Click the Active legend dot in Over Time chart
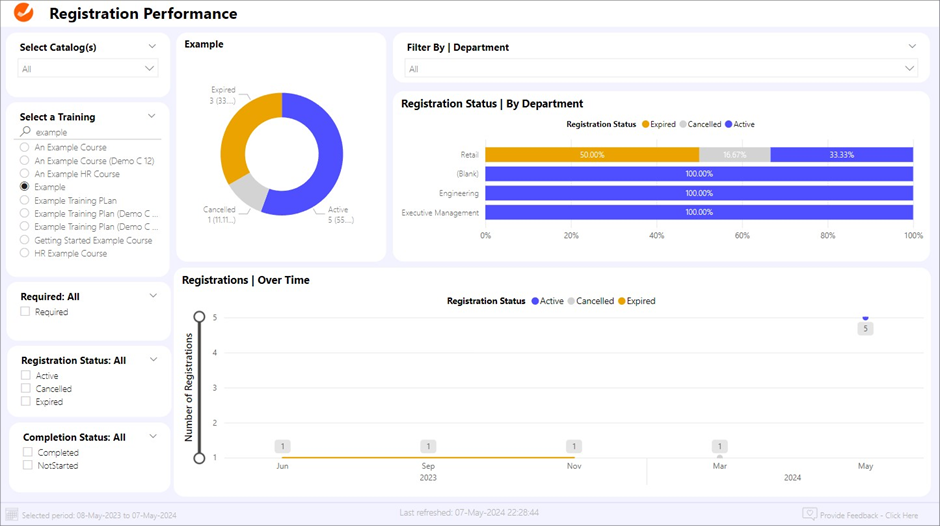The image size is (940, 526). (x=536, y=301)
